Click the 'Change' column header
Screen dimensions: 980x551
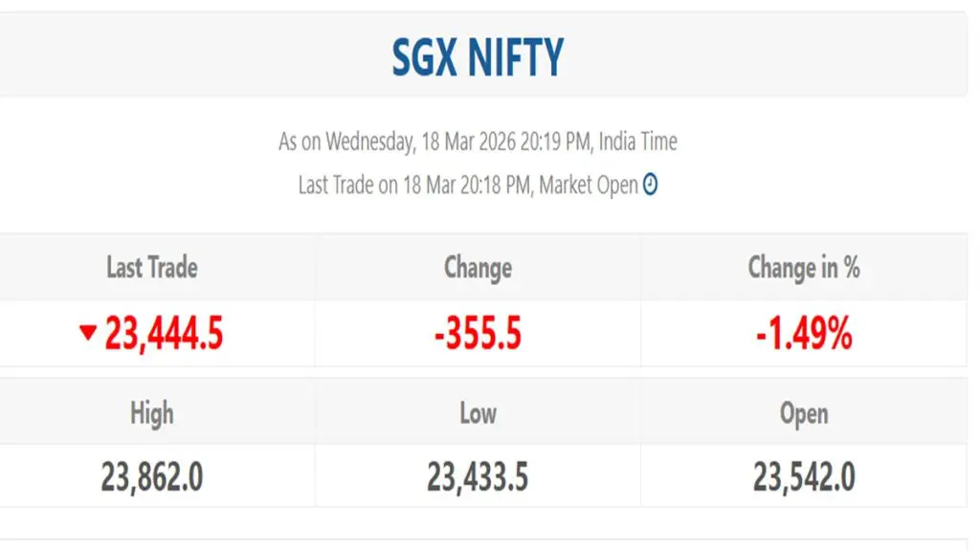click(478, 268)
